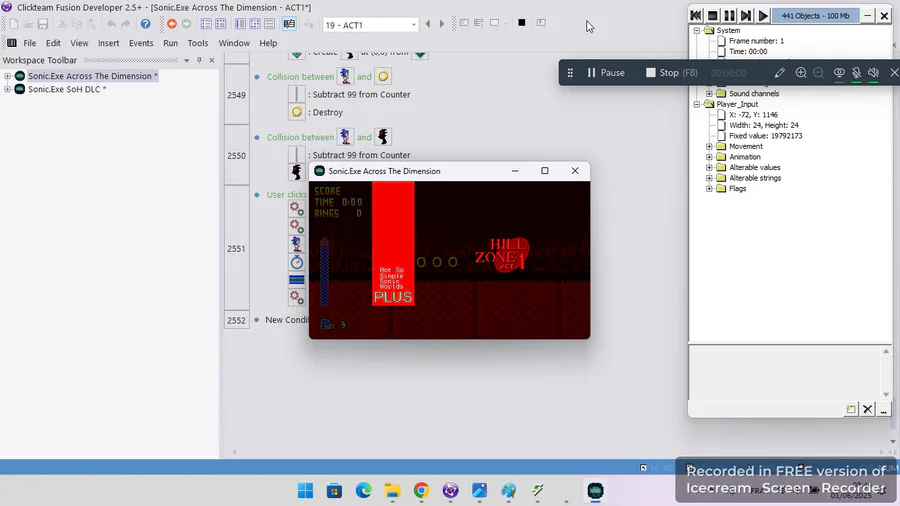Close the Workspace Toolbar panel
This screenshot has width=900, height=506.
pos(212,60)
